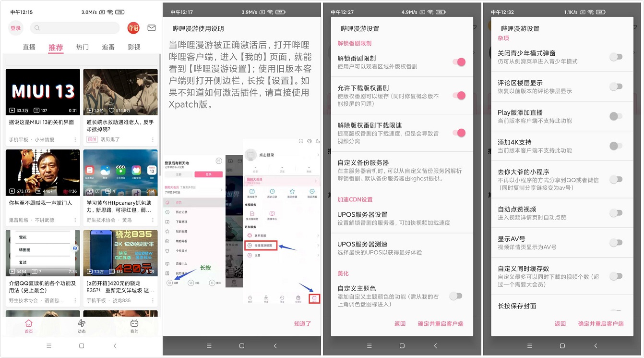Screen dimensions: 644x358
Task: Enable the 添加4K支持 toggle
Action: click(x=616, y=146)
